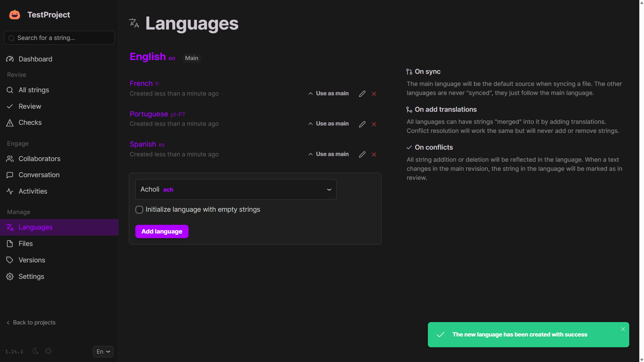Click the edit pencil icon for French

(x=362, y=94)
